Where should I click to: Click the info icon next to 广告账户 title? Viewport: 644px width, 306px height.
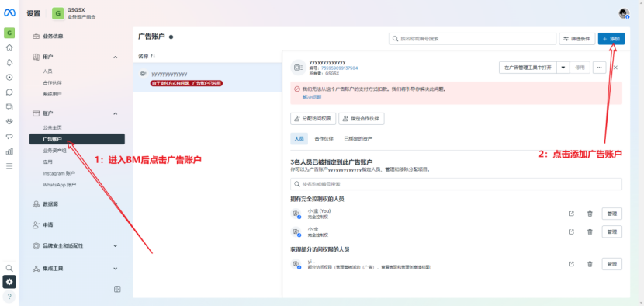tap(171, 37)
